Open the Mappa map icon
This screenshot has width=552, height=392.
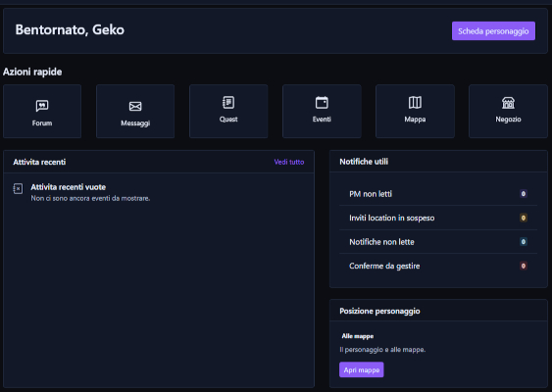point(415,102)
